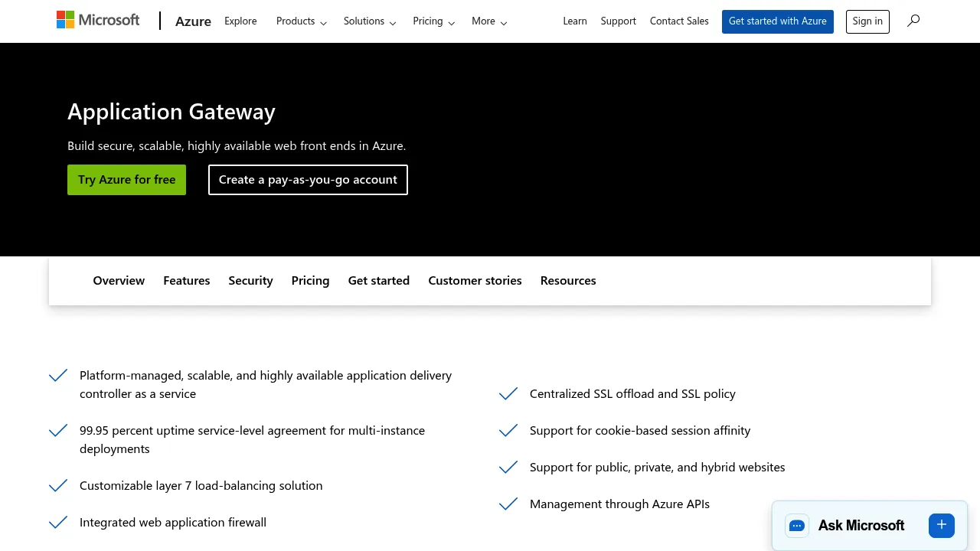Click '99.95 percent uptime service-level agreement' text
The image size is (980, 551).
pos(253,440)
